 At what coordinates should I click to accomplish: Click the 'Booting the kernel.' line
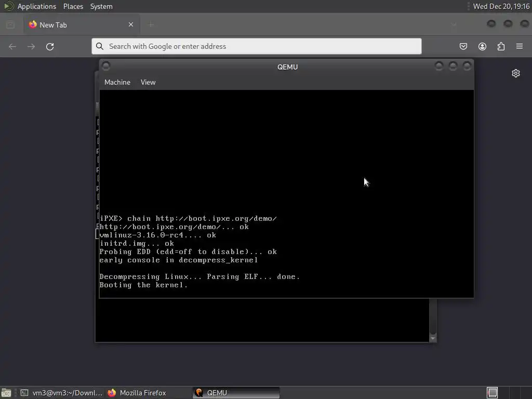pos(143,285)
